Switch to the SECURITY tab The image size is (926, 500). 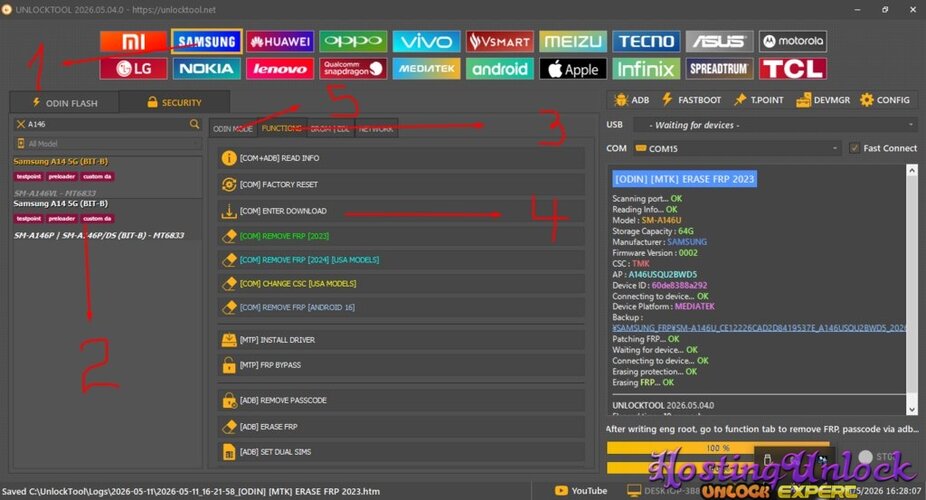[x=174, y=102]
